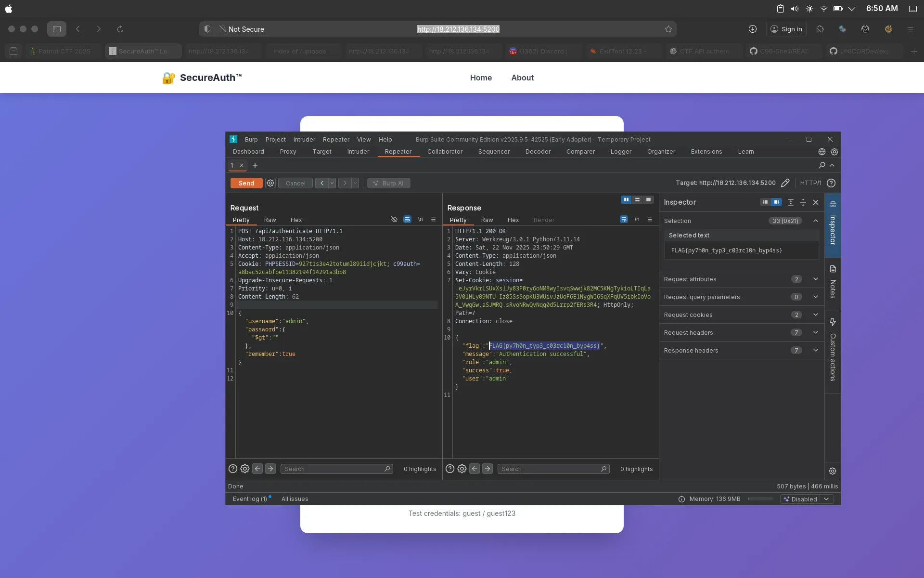Click the Burp AI button
924x578 pixels.
(x=389, y=183)
